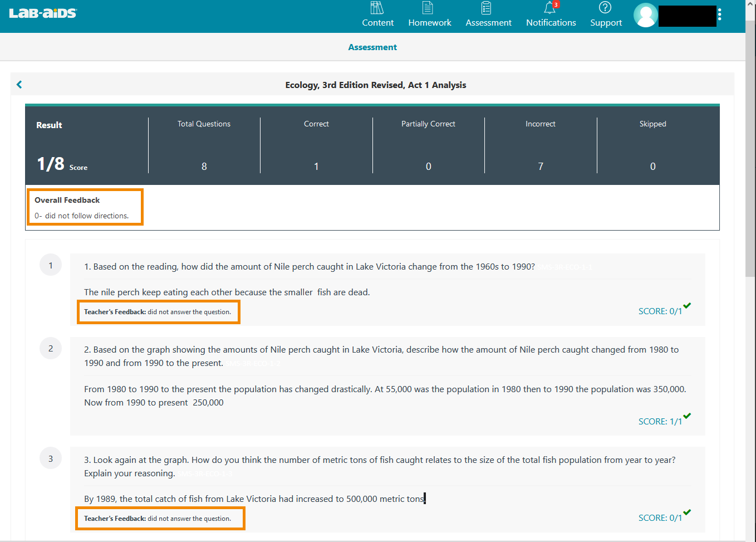Click the Lab-Aids logo

tap(42, 13)
